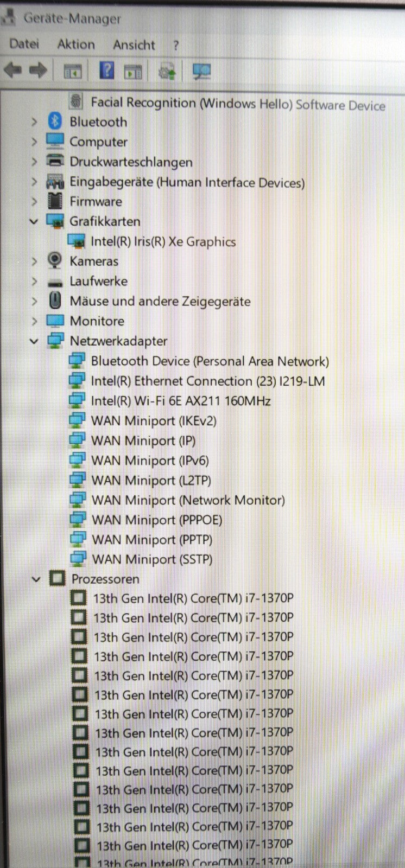Collapse the Netzwerkadapter node
Image resolution: width=405 pixels, height=868 pixels.
pos(35,341)
